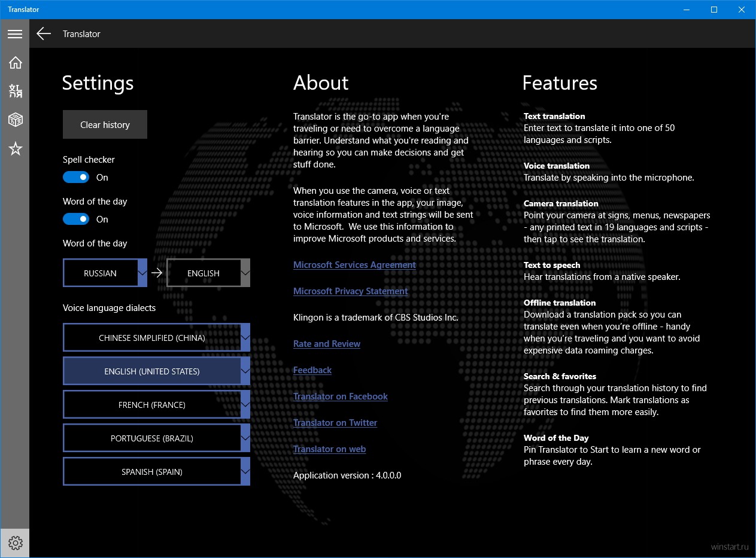
Task: Click the 'Application version : 4.0.0.0' text
Action: click(x=347, y=475)
